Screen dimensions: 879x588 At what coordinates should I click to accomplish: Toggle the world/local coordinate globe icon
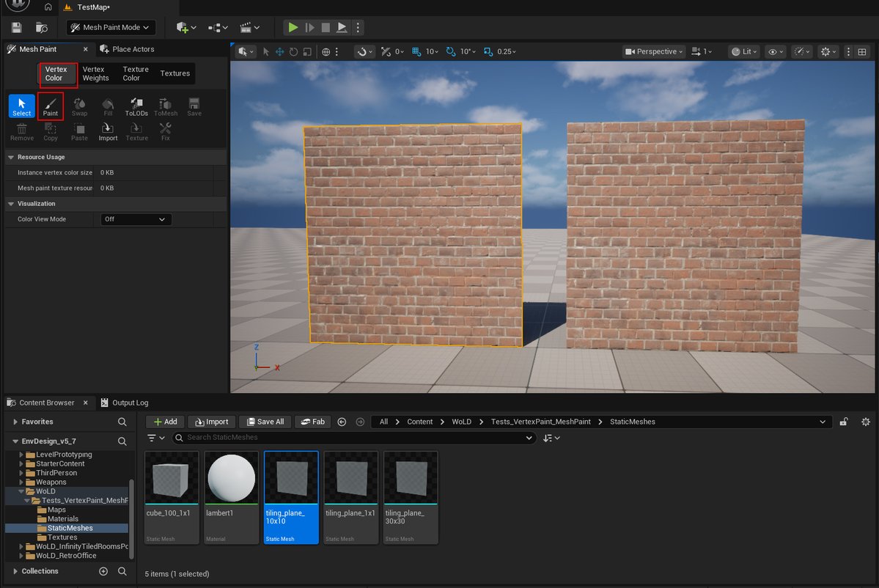[x=326, y=51]
